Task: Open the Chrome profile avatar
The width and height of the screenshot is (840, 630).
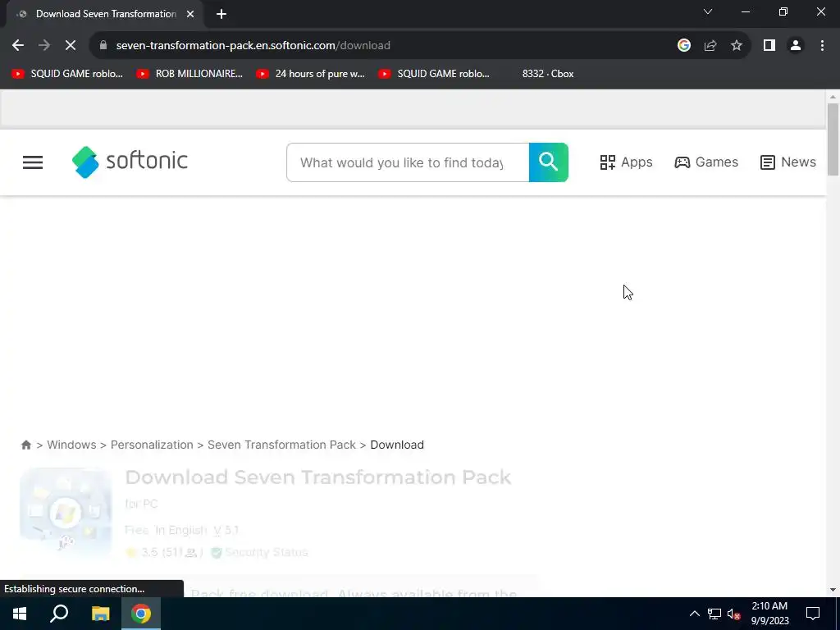Action: click(x=796, y=46)
